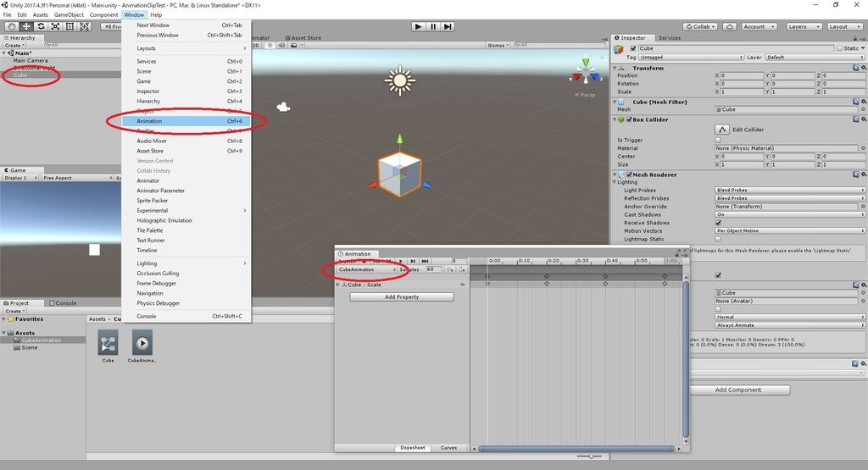Image resolution: width=868 pixels, height=470 pixels.
Task: Open the Tag Untagged dropdown
Action: [691, 57]
